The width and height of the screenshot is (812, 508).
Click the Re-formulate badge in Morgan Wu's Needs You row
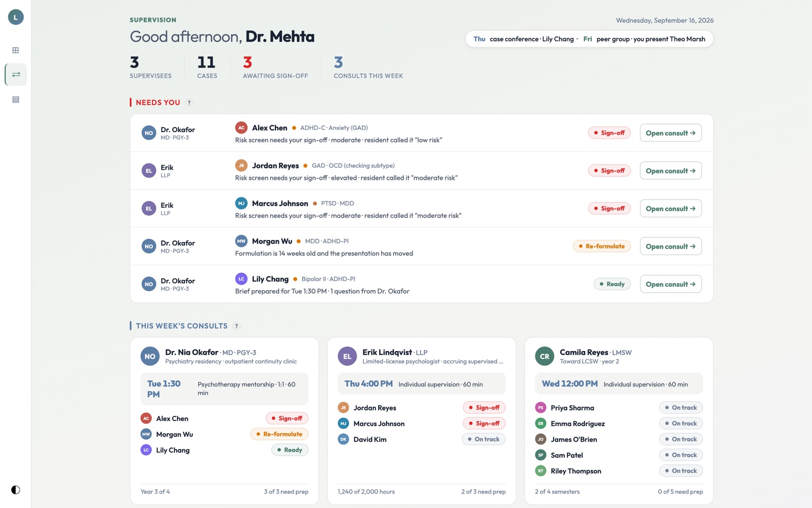(602, 246)
